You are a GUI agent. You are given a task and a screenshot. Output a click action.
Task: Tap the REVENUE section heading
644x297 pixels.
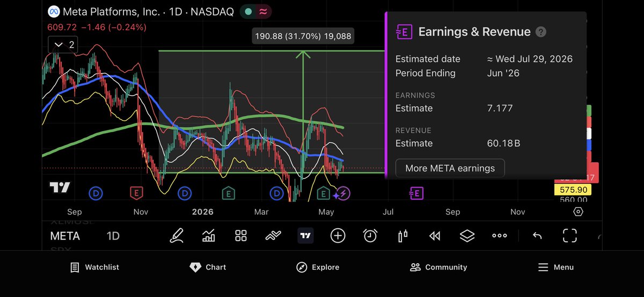[413, 131]
